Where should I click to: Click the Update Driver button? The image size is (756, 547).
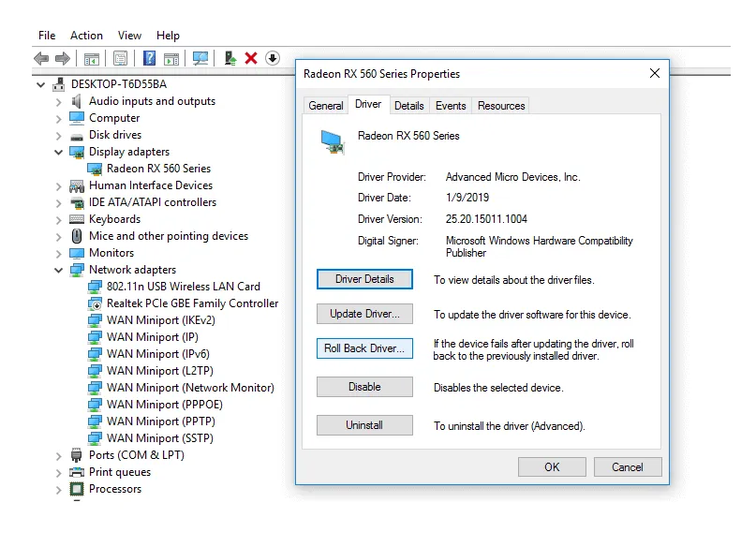(364, 314)
